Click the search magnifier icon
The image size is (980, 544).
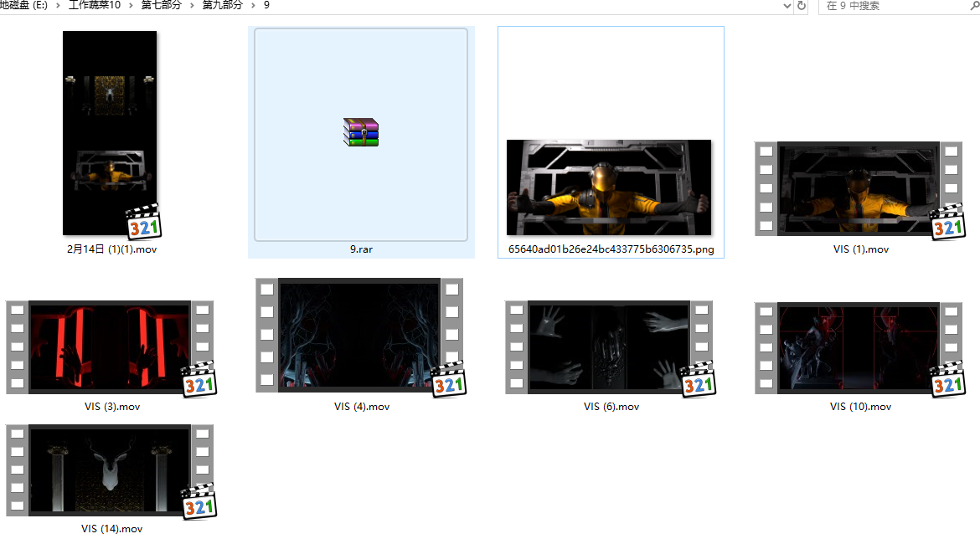click(974, 6)
